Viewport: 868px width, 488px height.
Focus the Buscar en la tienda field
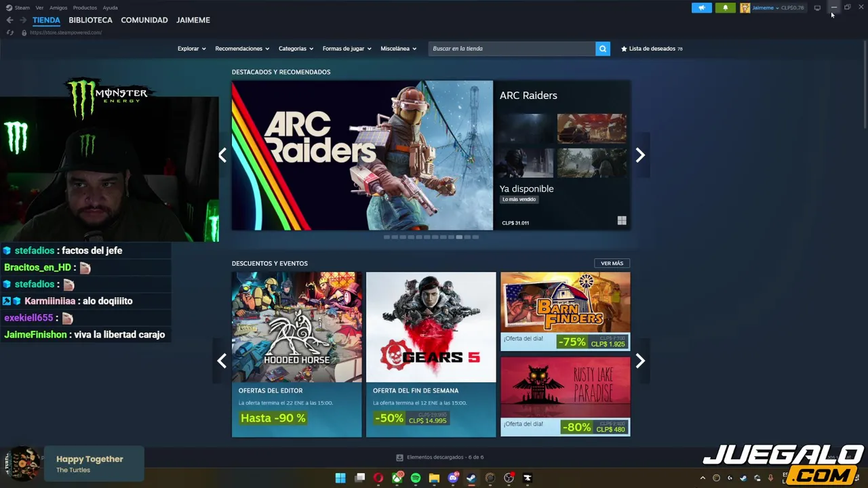[x=512, y=49]
